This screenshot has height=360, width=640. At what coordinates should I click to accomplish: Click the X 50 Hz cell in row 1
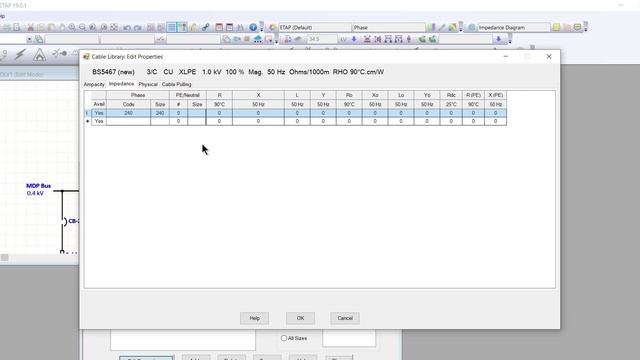point(258,113)
